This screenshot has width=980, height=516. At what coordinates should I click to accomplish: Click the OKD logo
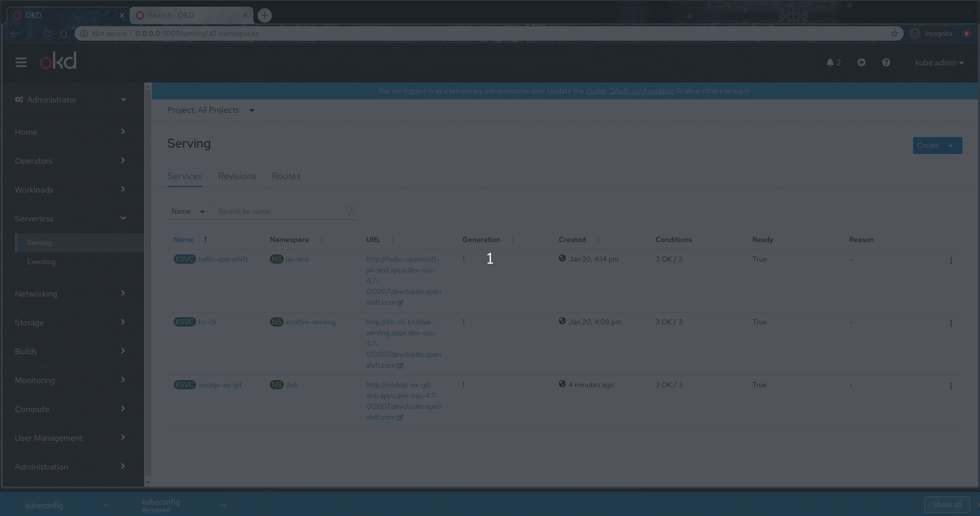58,61
